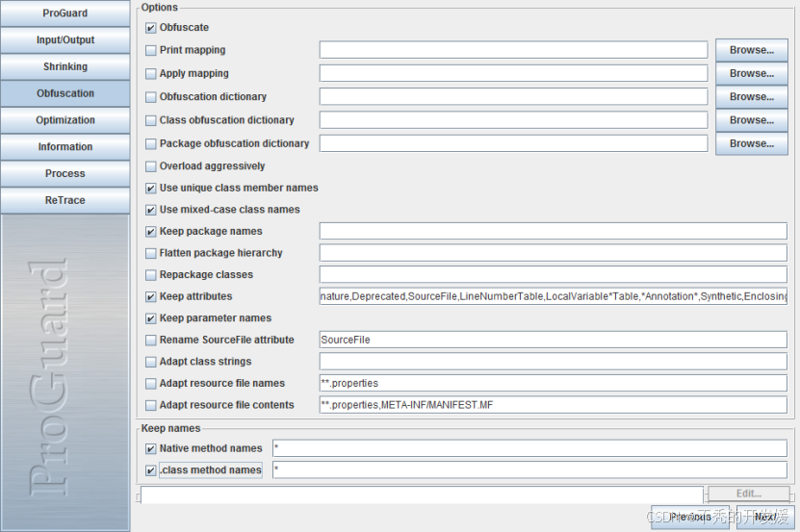This screenshot has width=800, height=532.
Task: Go to the Optimization tab
Action: coord(65,120)
